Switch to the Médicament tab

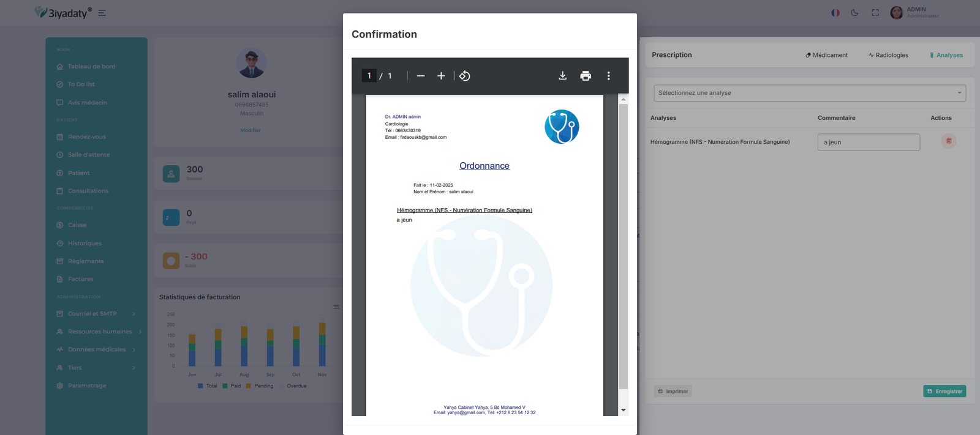pos(826,55)
